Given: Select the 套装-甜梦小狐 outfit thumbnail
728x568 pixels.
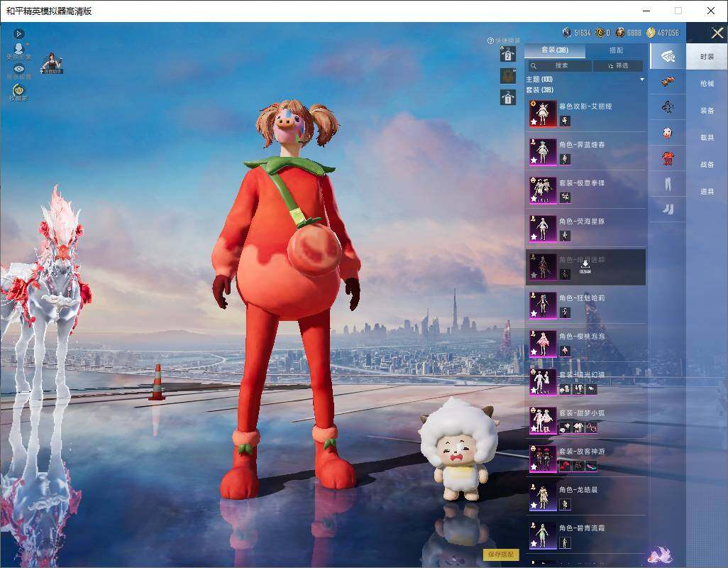Looking at the screenshot, I should point(543,420).
